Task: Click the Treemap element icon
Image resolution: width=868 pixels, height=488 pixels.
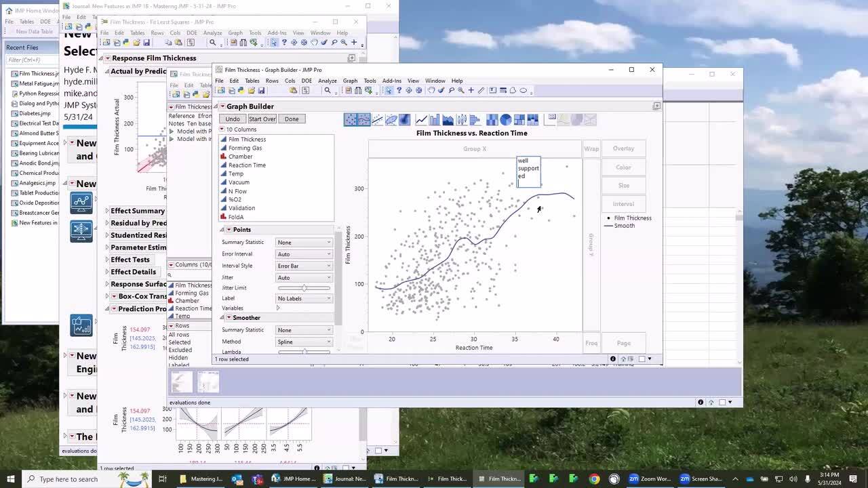Action: click(519, 120)
